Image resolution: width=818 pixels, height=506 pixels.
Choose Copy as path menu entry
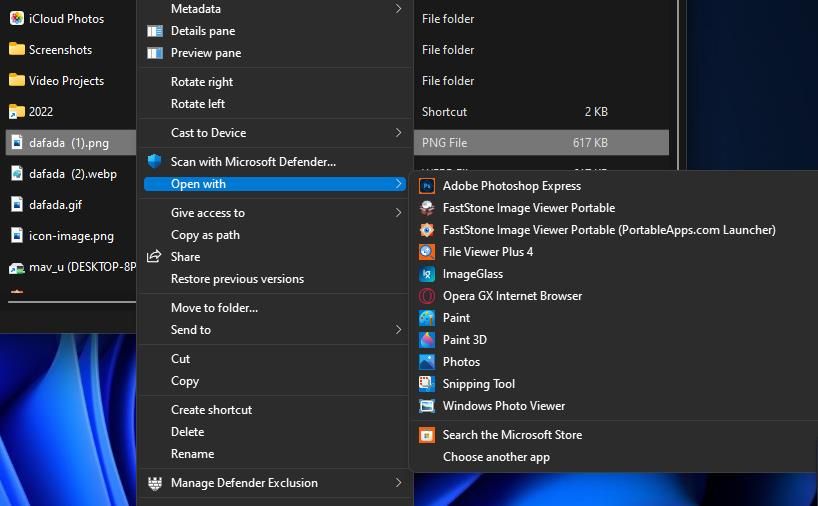pyautogui.click(x=205, y=235)
